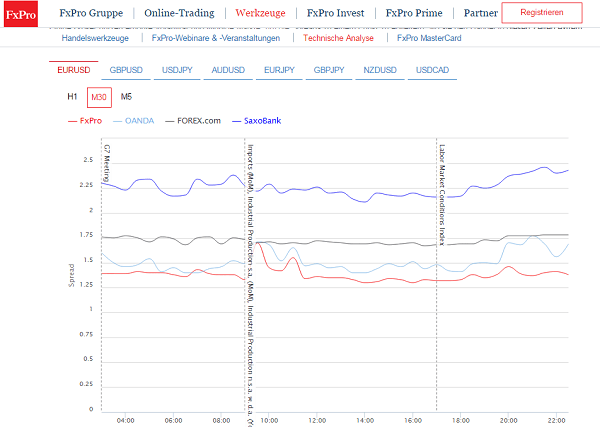The width and height of the screenshot is (600, 427).
Task: Toggle the FxPro series in legend
Action: 85,121
